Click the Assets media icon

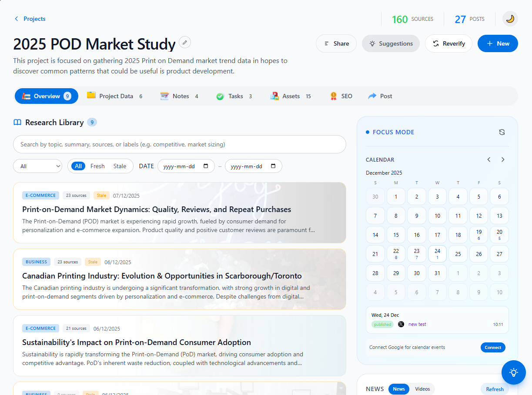pos(274,96)
